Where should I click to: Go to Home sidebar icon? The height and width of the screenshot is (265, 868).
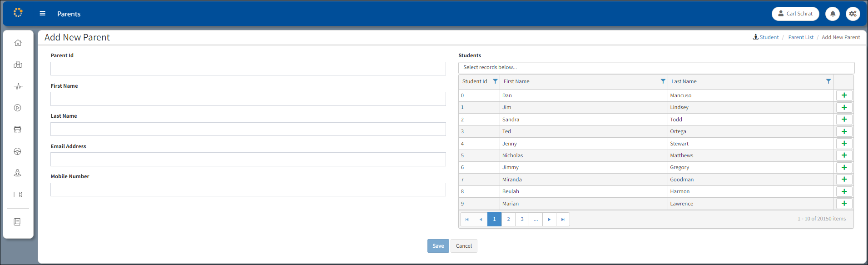pyautogui.click(x=18, y=43)
